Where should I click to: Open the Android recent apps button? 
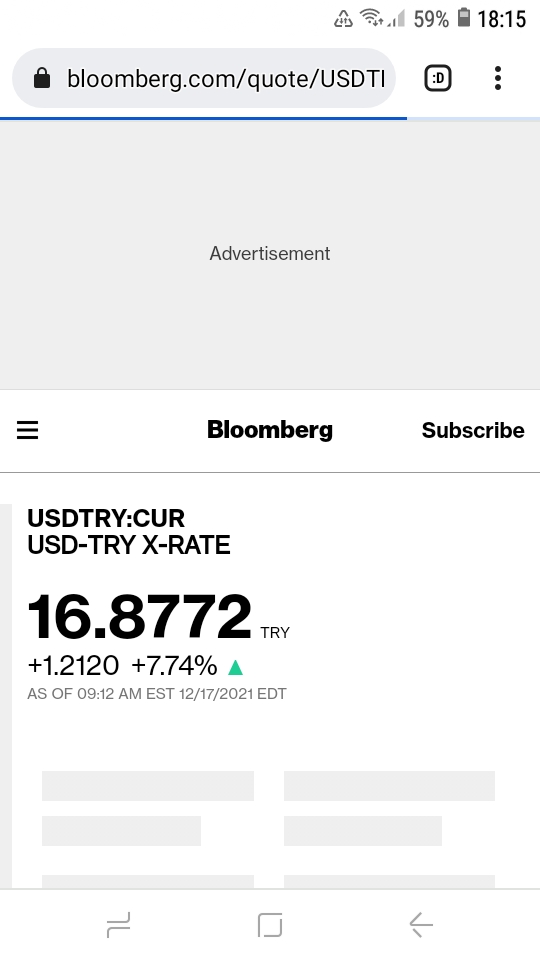[x=118, y=924]
